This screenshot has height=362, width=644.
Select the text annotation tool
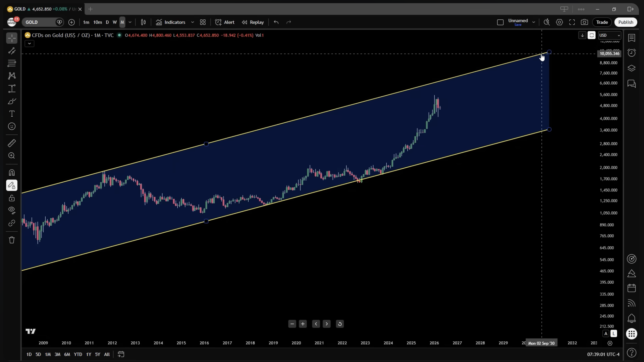point(12,114)
